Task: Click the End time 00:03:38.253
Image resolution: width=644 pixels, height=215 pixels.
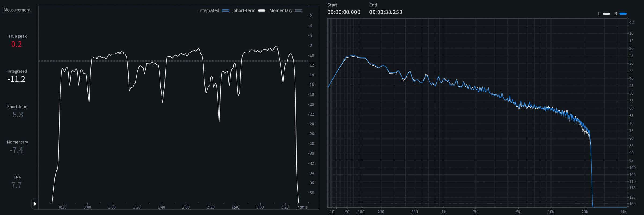Action: coord(386,12)
